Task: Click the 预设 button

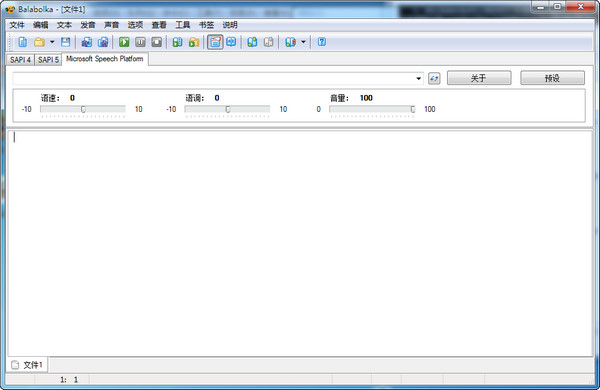Action: (x=552, y=78)
